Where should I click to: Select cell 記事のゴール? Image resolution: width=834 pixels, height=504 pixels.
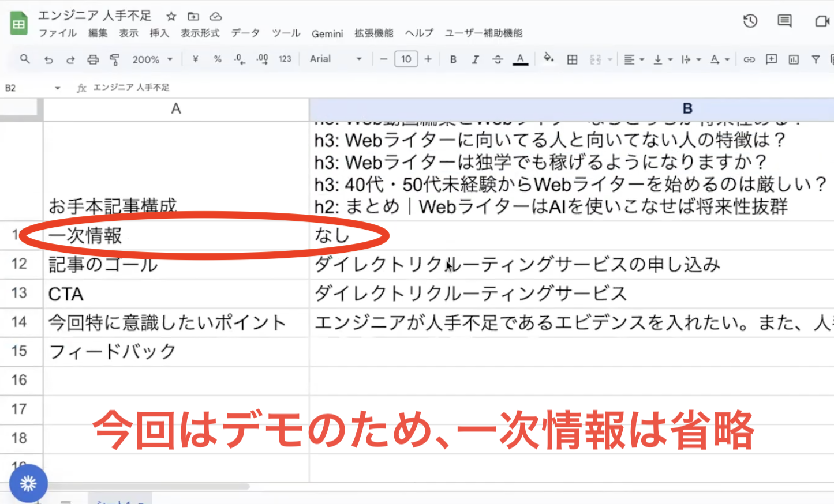click(176, 265)
